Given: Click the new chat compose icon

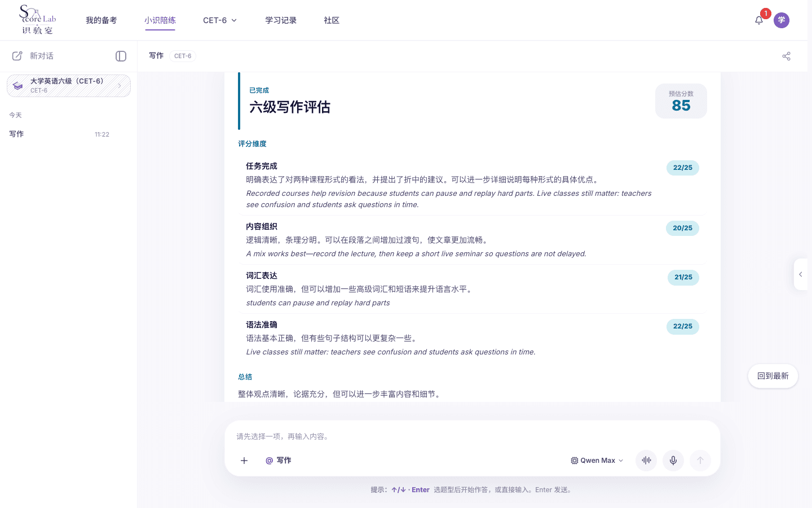Looking at the screenshot, I should point(17,56).
